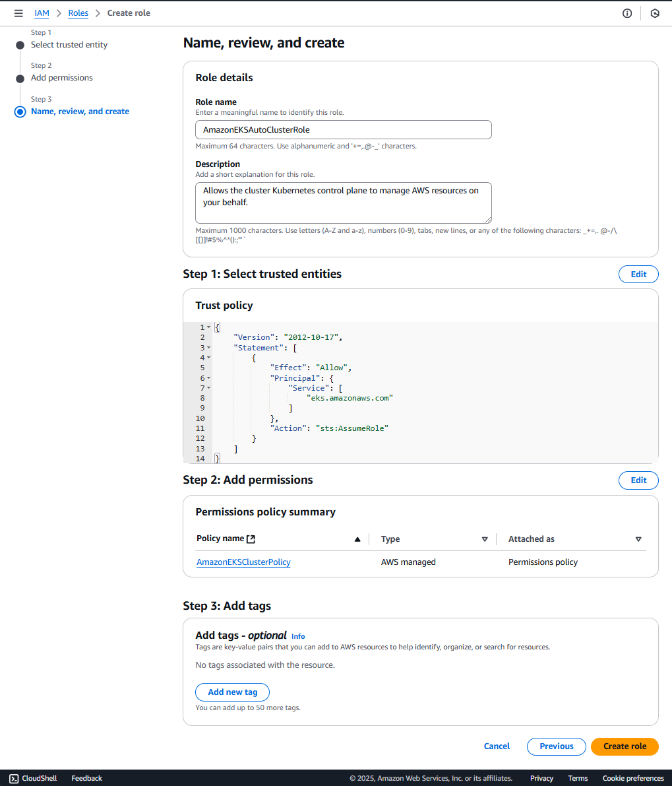Select Step 3 Name, review, and create

80,112
